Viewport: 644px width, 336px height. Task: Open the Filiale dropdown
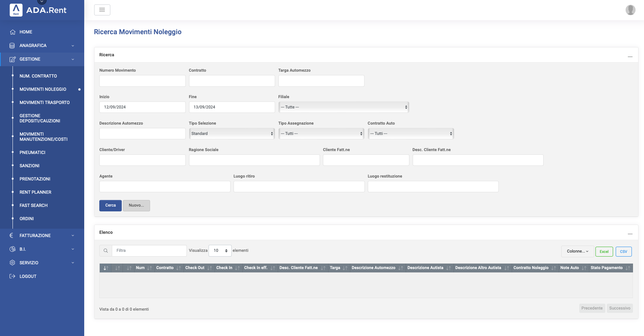coord(344,107)
